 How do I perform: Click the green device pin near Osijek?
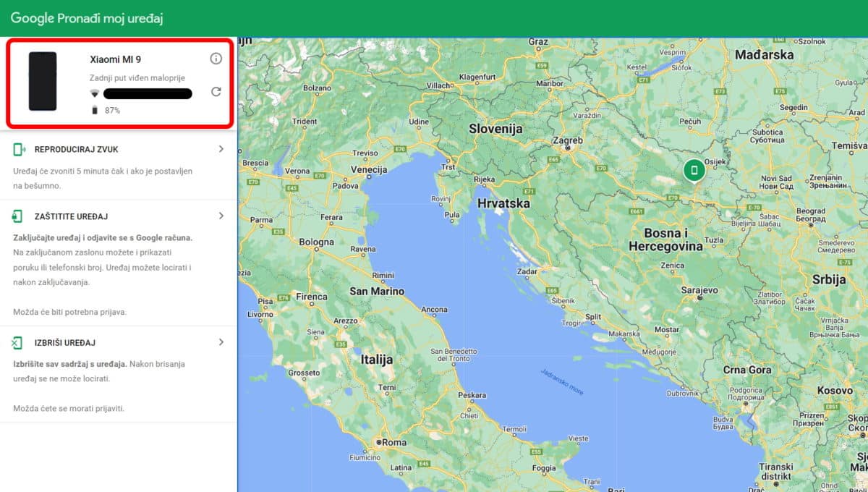pos(694,169)
